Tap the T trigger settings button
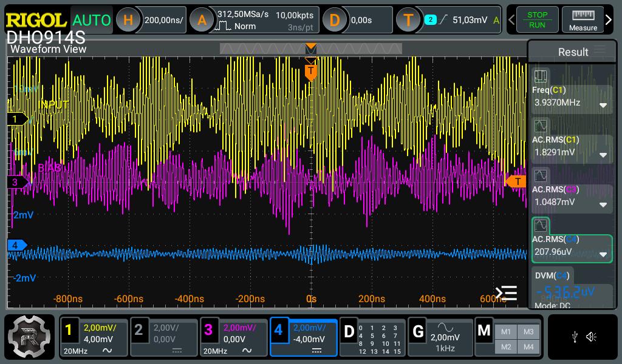The image size is (622, 364). point(408,20)
